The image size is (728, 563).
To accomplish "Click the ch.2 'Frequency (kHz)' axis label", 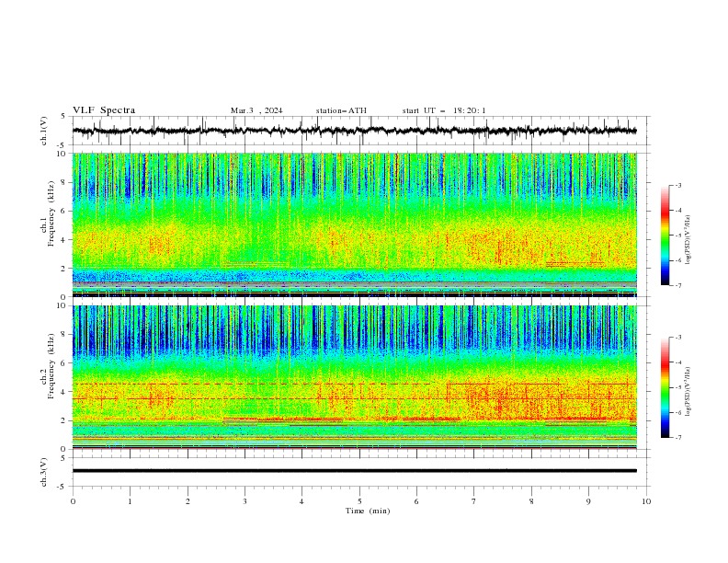I will point(51,366).
